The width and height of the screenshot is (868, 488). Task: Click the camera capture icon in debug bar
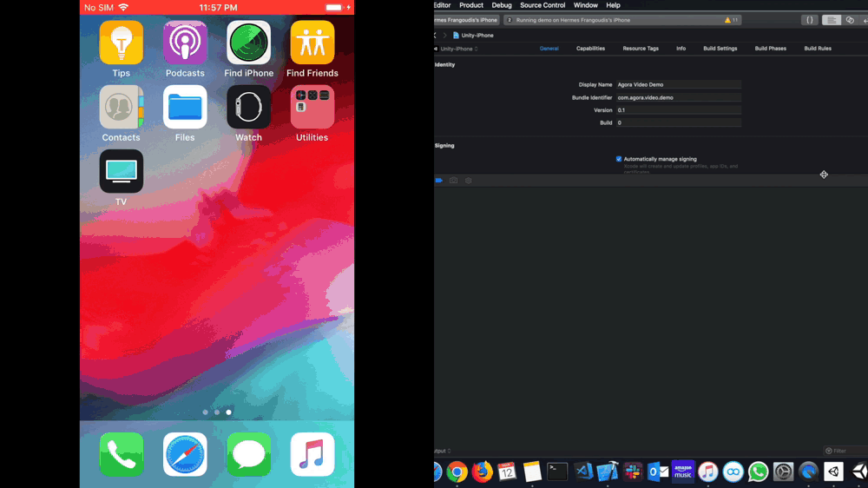coord(453,181)
